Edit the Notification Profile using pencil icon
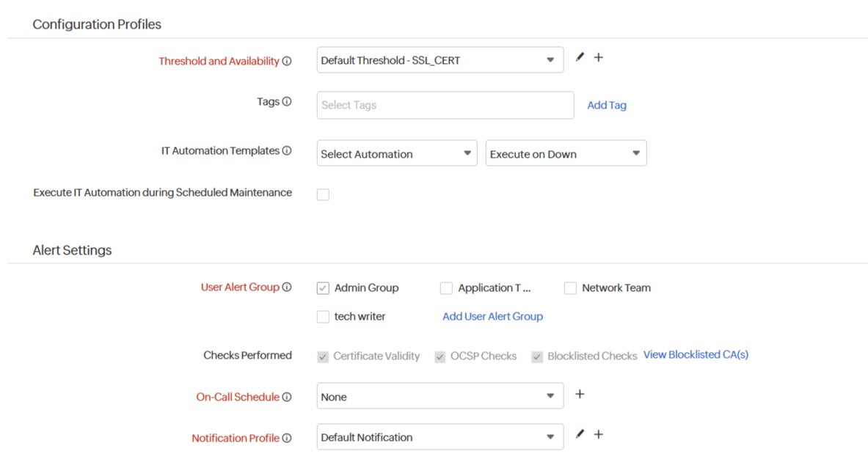Image resolution: width=868 pixels, height=465 pixels. coord(580,434)
